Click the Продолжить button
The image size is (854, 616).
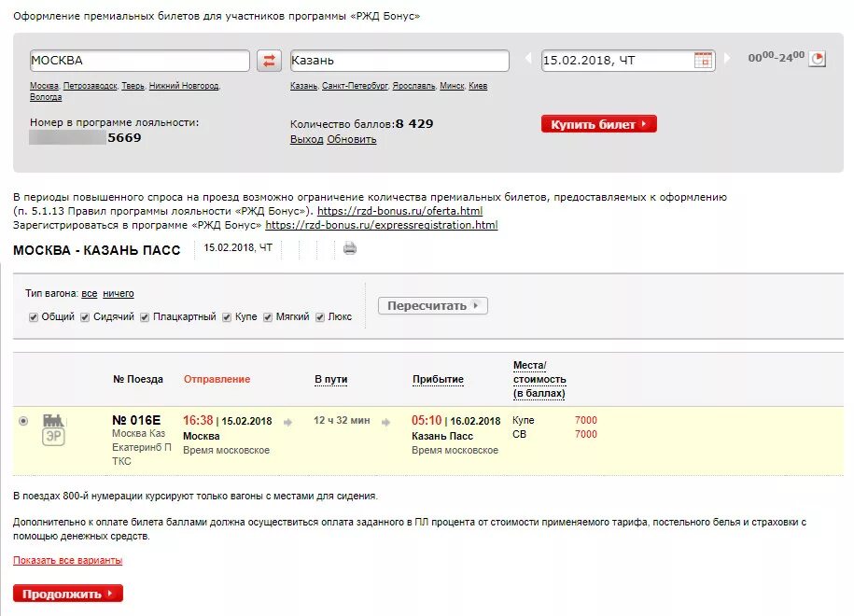click(68, 594)
